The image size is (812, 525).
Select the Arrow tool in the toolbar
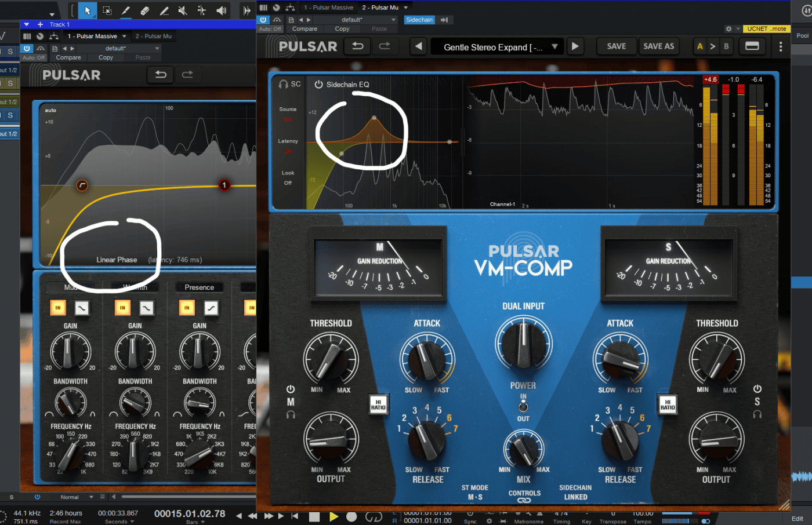pos(88,10)
